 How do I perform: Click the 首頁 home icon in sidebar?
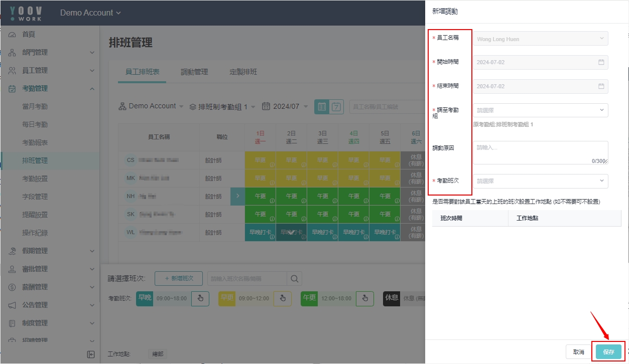13,35
